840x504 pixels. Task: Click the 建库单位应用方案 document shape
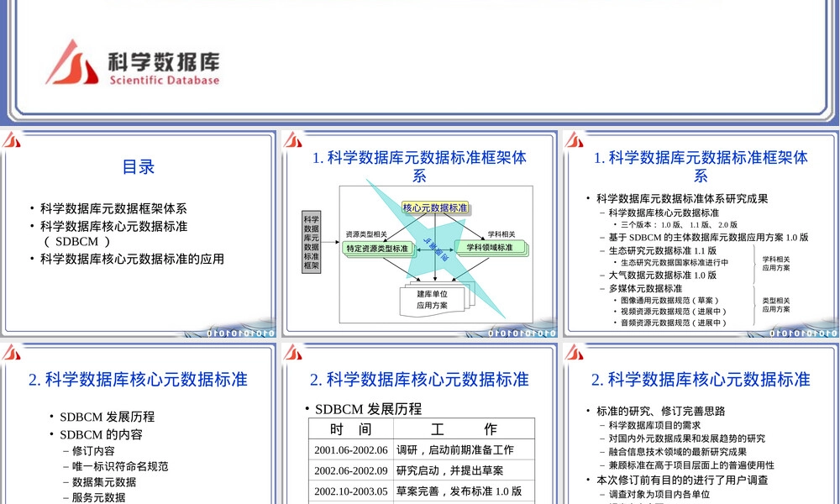point(433,300)
